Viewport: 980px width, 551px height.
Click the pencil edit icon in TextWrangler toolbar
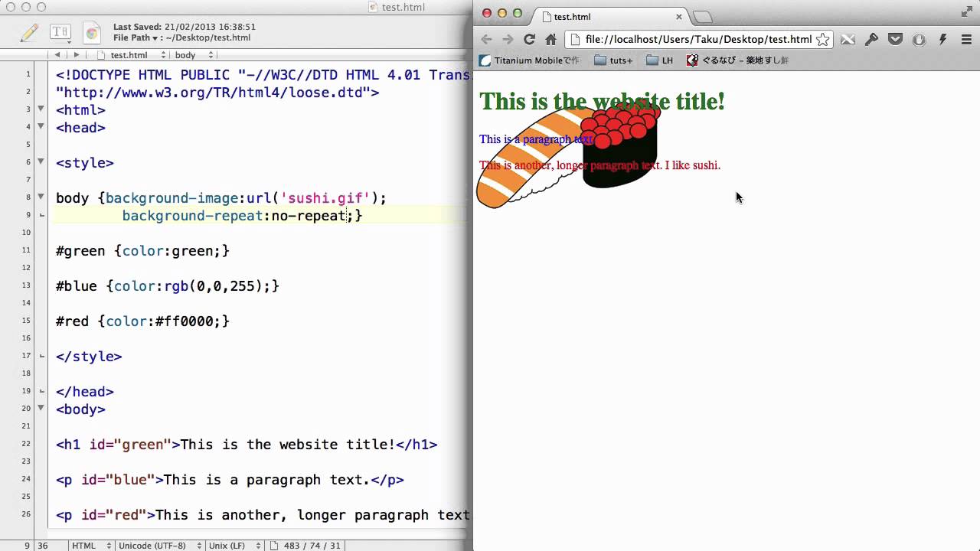pyautogui.click(x=29, y=32)
